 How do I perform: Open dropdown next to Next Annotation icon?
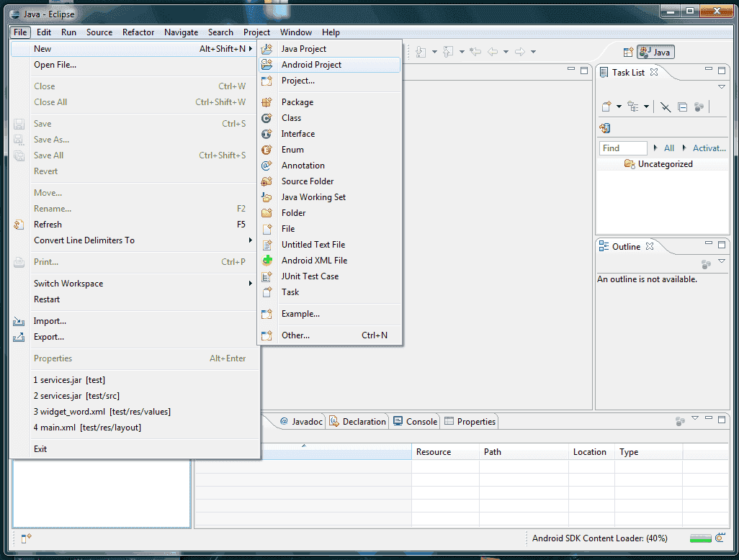pyautogui.click(x=434, y=52)
